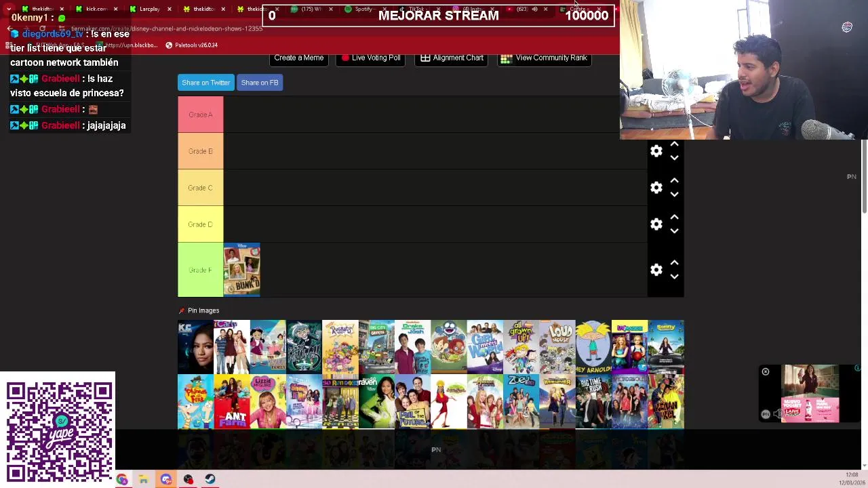The height and width of the screenshot is (488, 868).
Task: Move Grade B row down with arrow
Action: (x=674, y=158)
